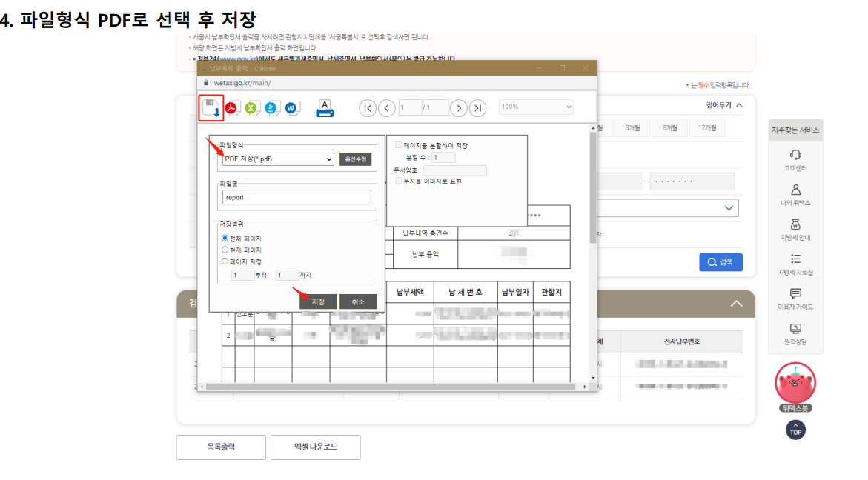Click the report filename input field
This screenshot has width=868, height=480.
(296, 197)
